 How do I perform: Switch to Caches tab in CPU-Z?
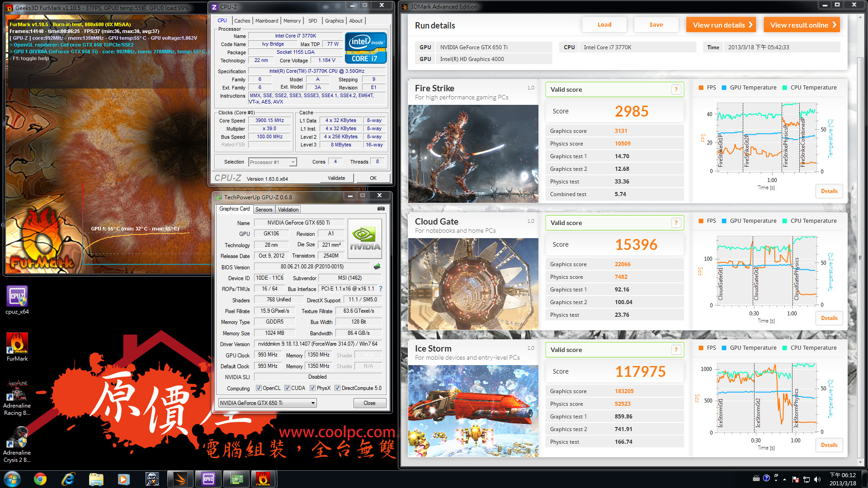point(242,21)
